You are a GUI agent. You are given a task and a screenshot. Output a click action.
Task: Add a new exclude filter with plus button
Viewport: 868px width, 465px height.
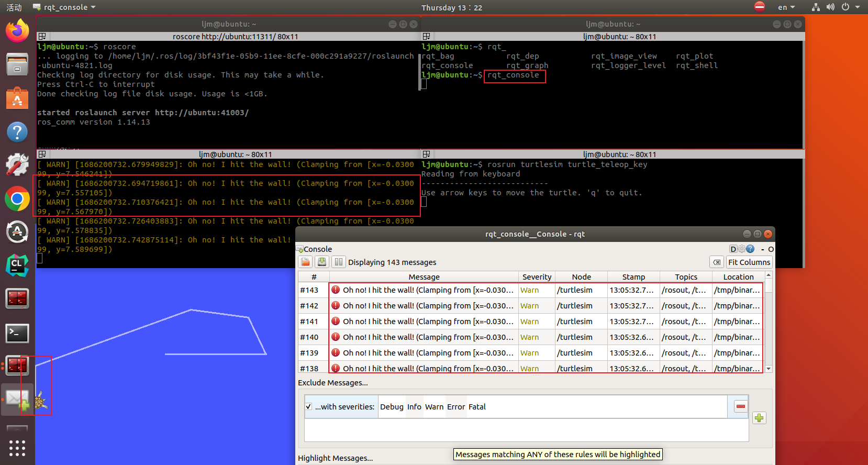click(759, 418)
